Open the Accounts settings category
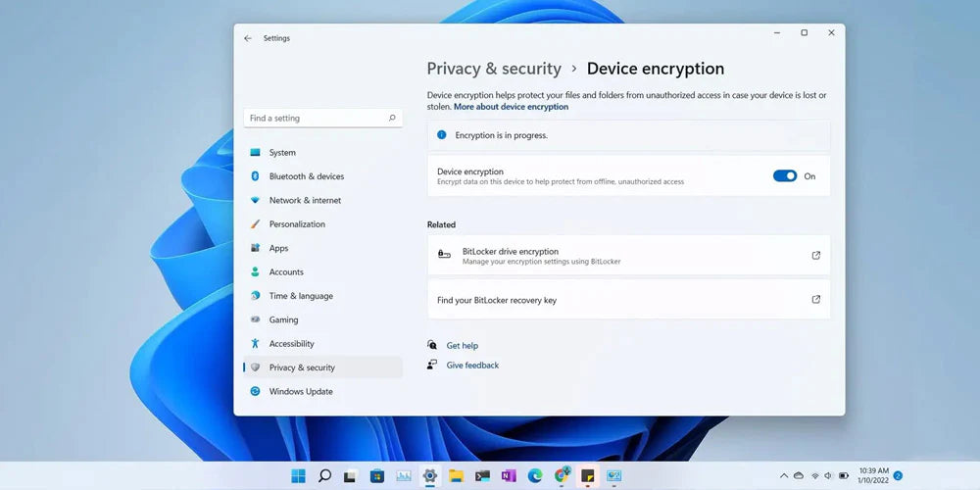 286,272
